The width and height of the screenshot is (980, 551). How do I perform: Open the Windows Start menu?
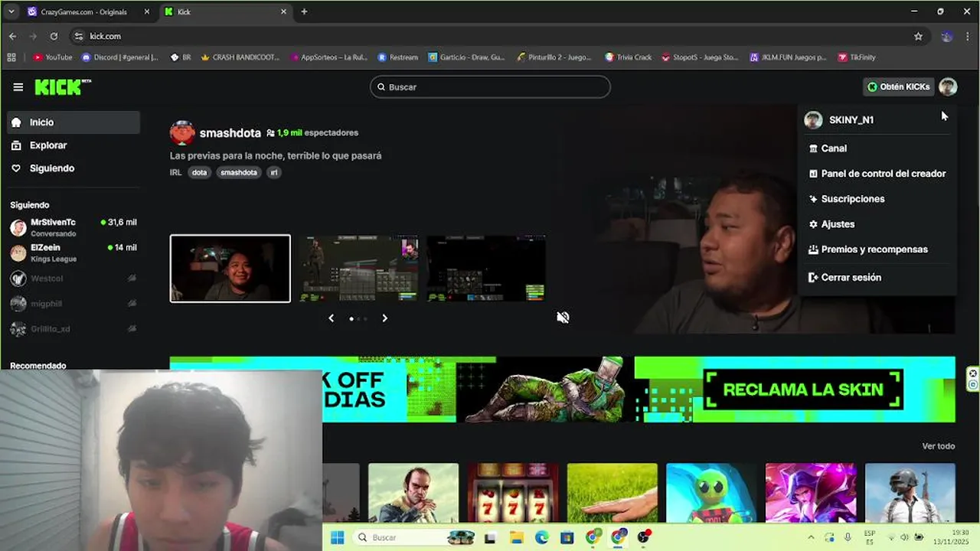pyautogui.click(x=337, y=537)
